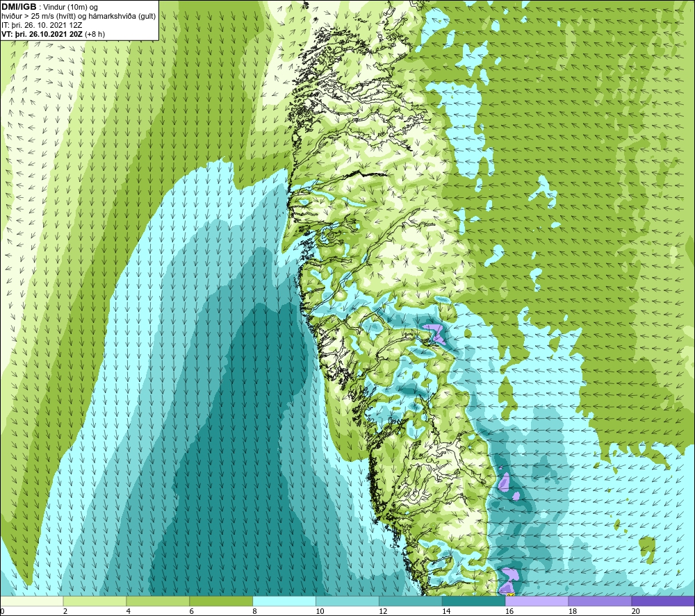Click the '18' label on the wind scale

click(x=573, y=611)
